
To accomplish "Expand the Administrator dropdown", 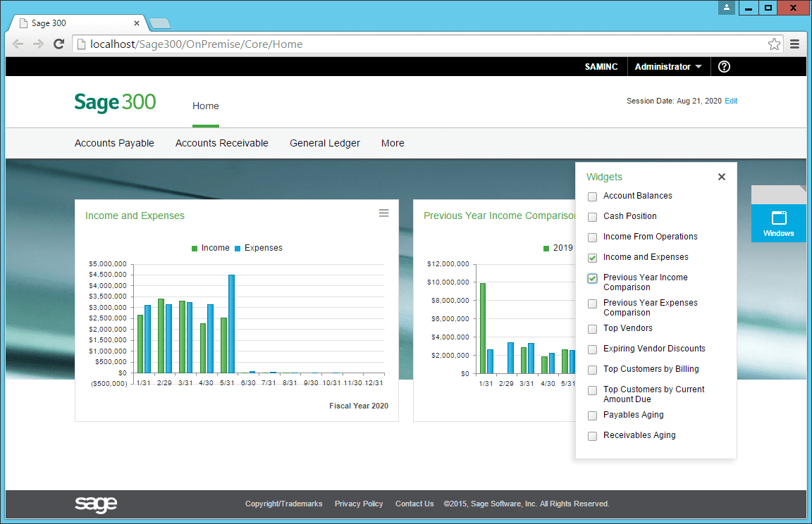I will point(668,67).
